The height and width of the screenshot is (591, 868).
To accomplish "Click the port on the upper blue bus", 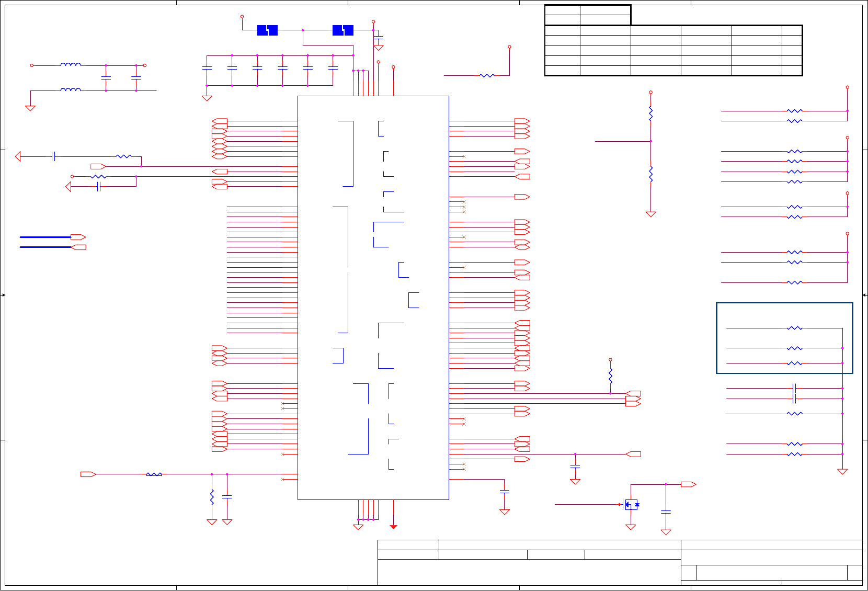I will pos(78,237).
